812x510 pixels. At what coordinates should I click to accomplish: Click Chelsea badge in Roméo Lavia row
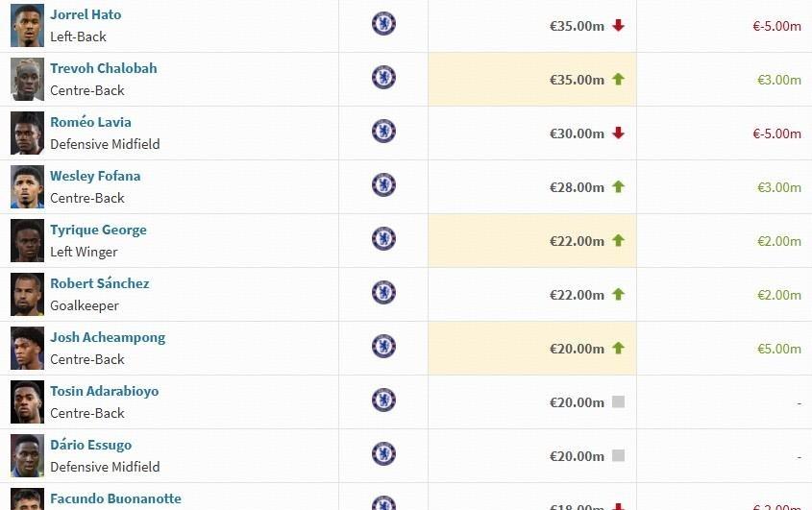pyautogui.click(x=383, y=132)
